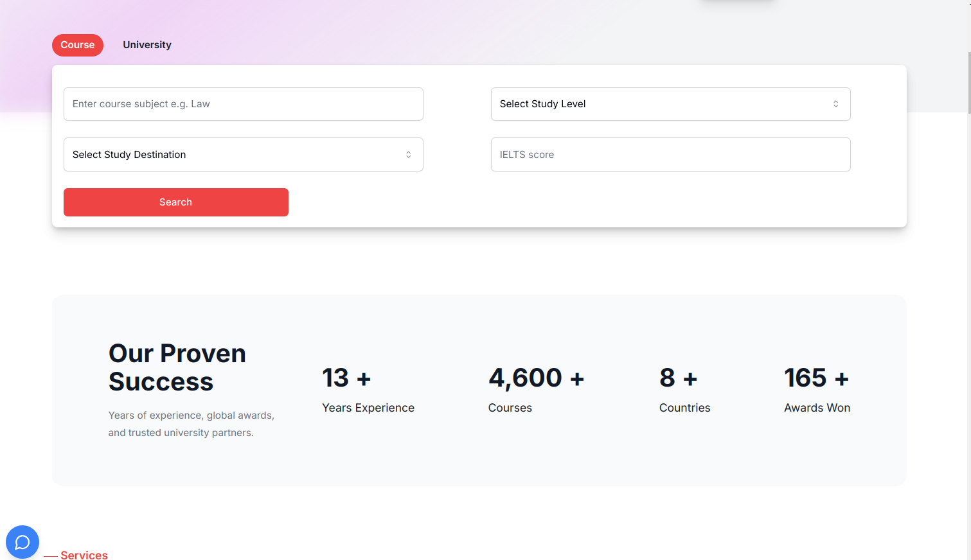Viewport: 971px width, 560px height.
Task: Select the Course search tab
Action: tap(77, 45)
